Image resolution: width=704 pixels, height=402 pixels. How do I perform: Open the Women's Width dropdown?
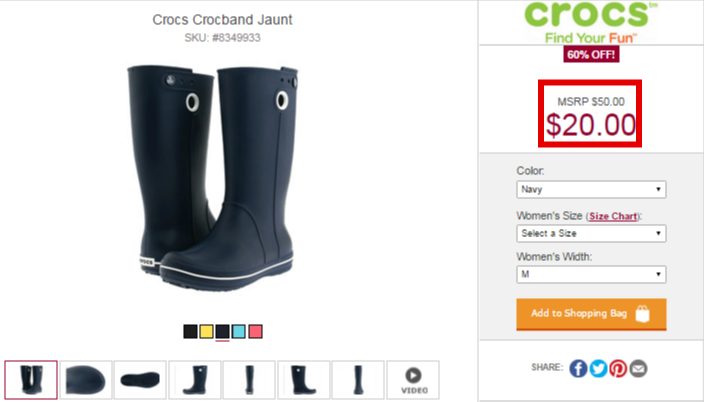[591, 274]
